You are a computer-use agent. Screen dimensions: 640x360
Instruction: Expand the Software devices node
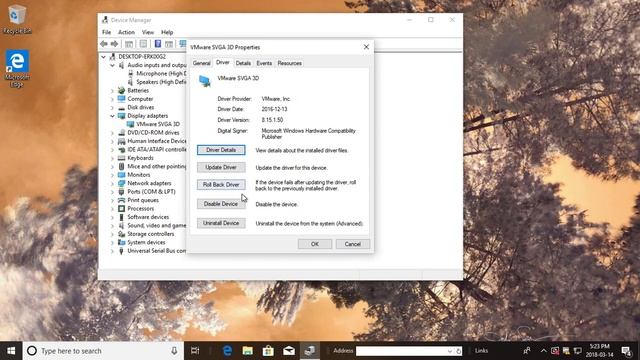[x=112, y=217]
